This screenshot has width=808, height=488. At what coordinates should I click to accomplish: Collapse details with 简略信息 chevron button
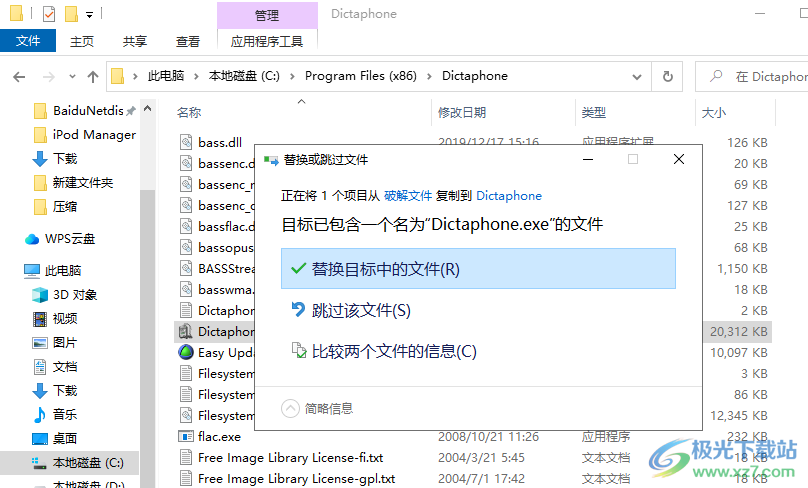click(290, 409)
